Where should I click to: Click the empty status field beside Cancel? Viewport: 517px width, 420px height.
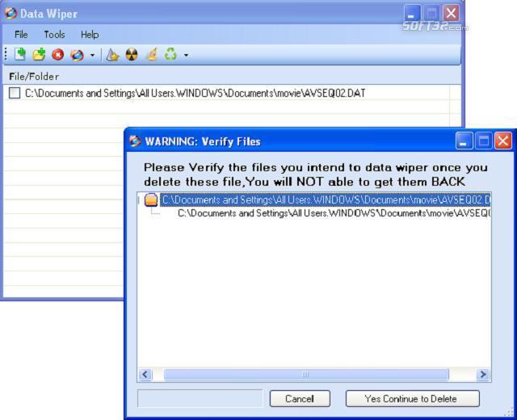200,399
